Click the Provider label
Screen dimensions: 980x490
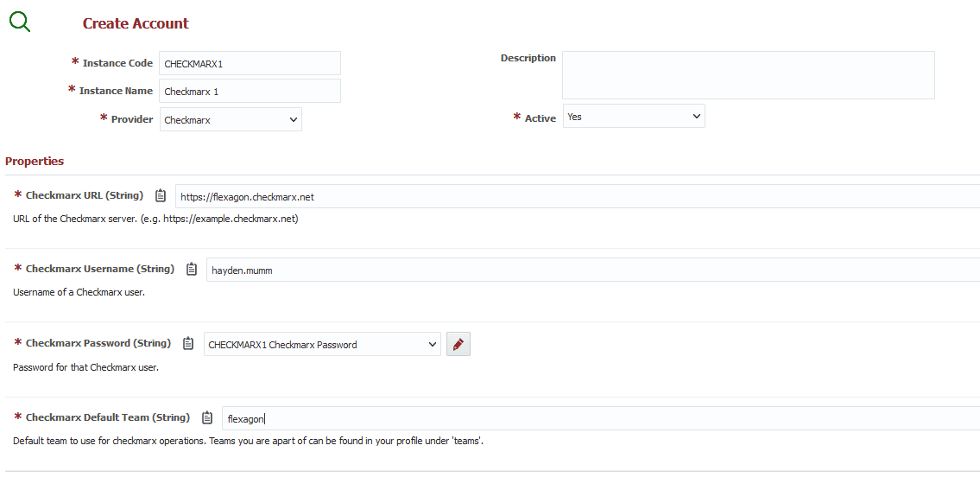click(x=132, y=119)
